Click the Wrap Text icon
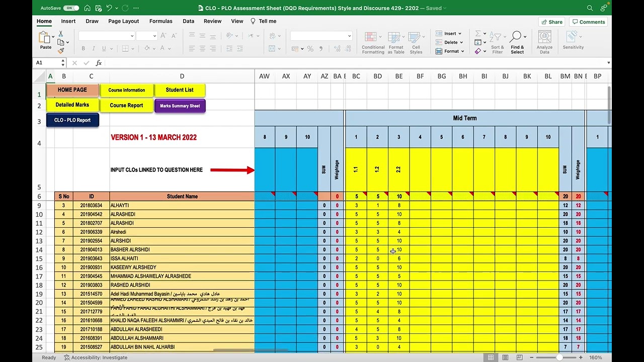The height and width of the screenshot is (362, 644). pyautogui.click(x=272, y=36)
